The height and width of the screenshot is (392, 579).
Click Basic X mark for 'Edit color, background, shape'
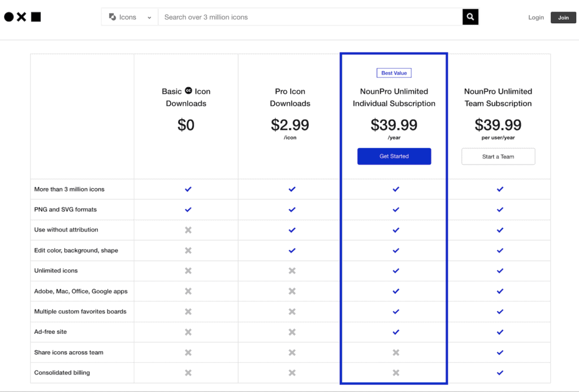188,250
